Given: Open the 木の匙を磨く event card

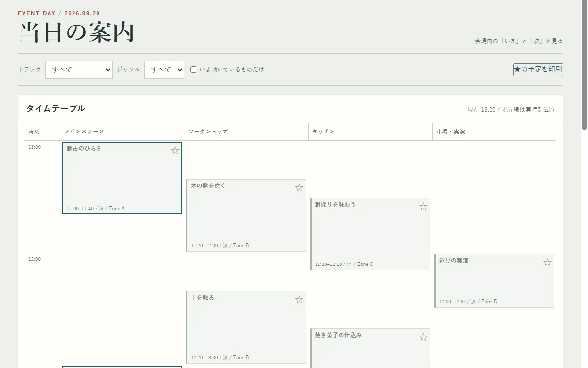Looking at the screenshot, I should click(x=246, y=215).
